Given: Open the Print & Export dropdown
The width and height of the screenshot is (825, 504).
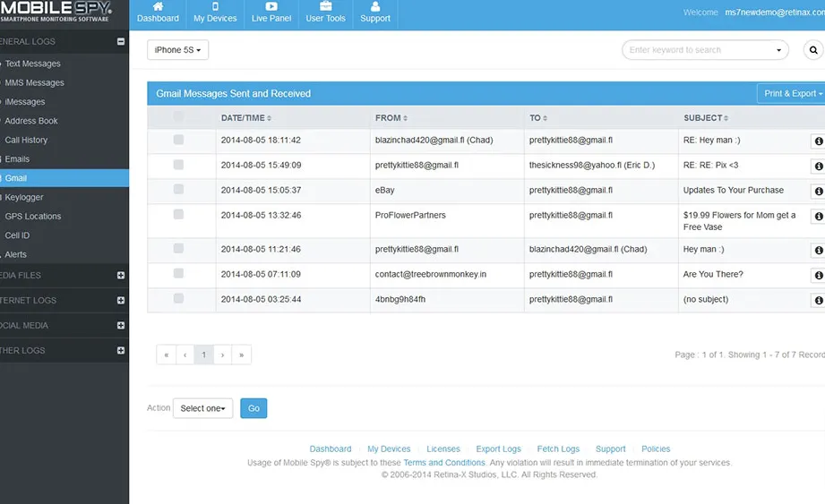Looking at the screenshot, I should (791, 93).
